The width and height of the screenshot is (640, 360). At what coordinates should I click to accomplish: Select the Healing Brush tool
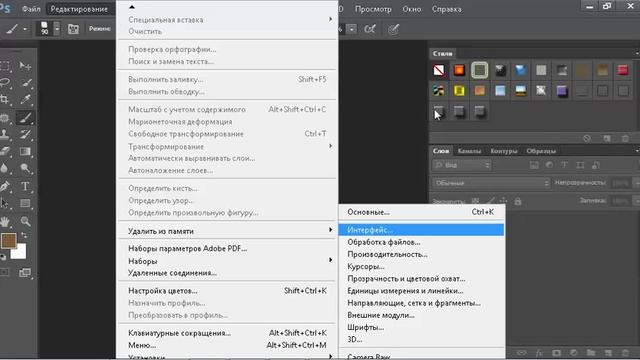(x=5, y=118)
